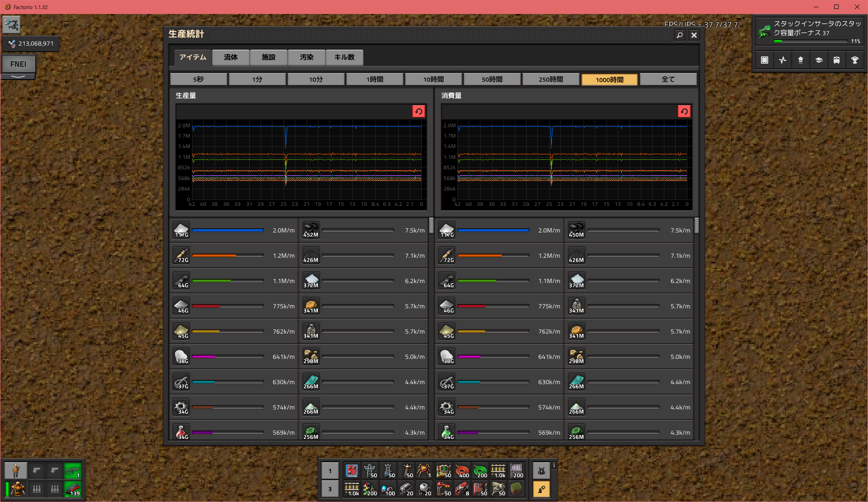Screen dimensions: 868x502
Task: Reset the 生産量 graph selection
Action: [419, 112]
